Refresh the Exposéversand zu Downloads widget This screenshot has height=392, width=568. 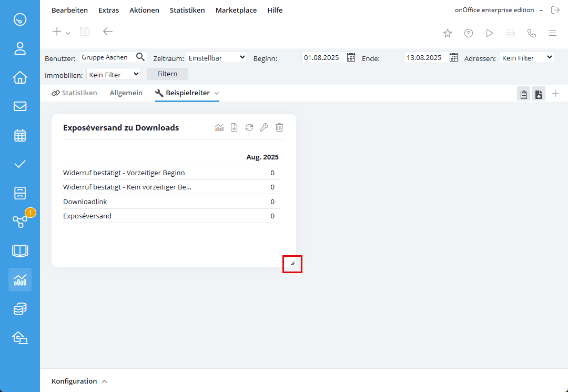coord(249,127)
